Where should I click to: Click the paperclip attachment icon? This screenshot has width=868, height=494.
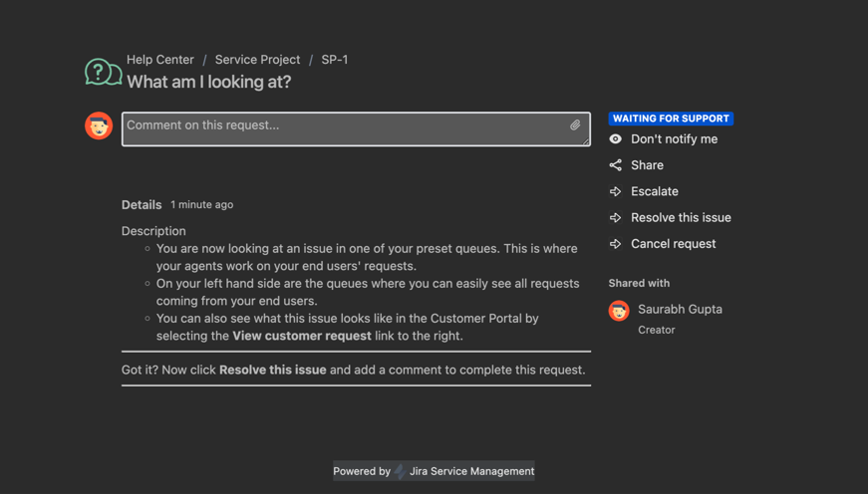click(575, 125)
